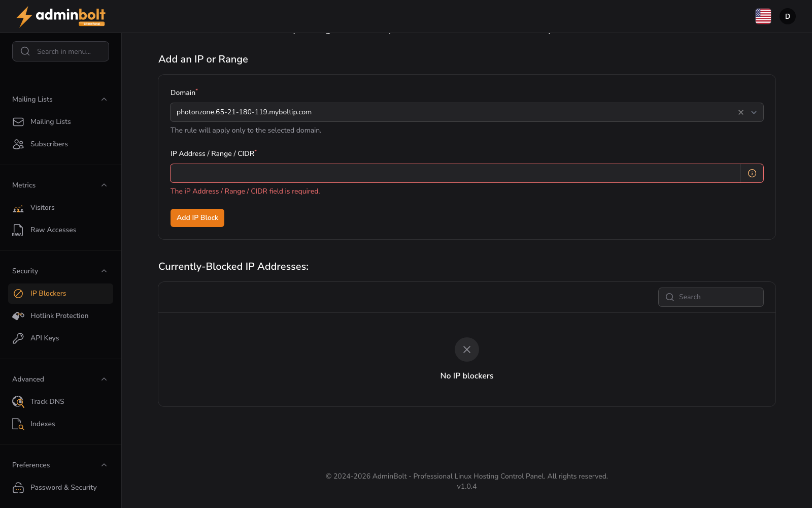
Task: Open the API Keys menu item
Action: pyautogui.click(x=60, y=338)
